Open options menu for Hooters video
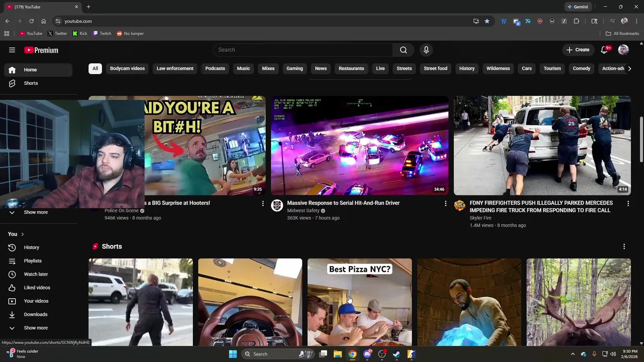The image size is (644, 362). [x=263, y=204]
